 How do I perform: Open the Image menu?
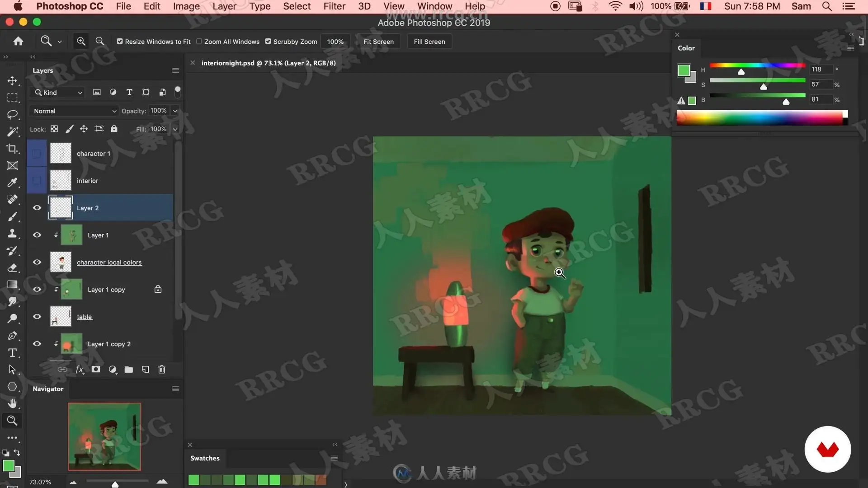pyautogui.click(x=186, y=6)
